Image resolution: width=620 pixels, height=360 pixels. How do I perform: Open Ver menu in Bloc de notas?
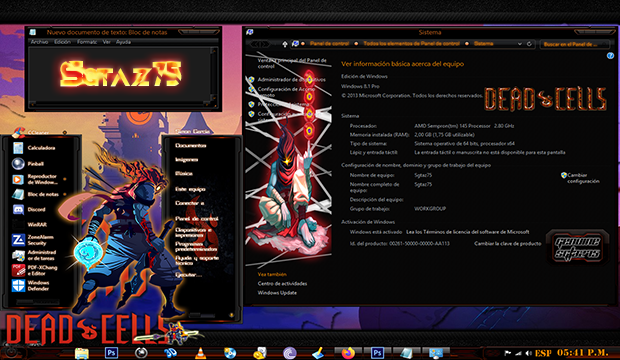click(106, 42)
